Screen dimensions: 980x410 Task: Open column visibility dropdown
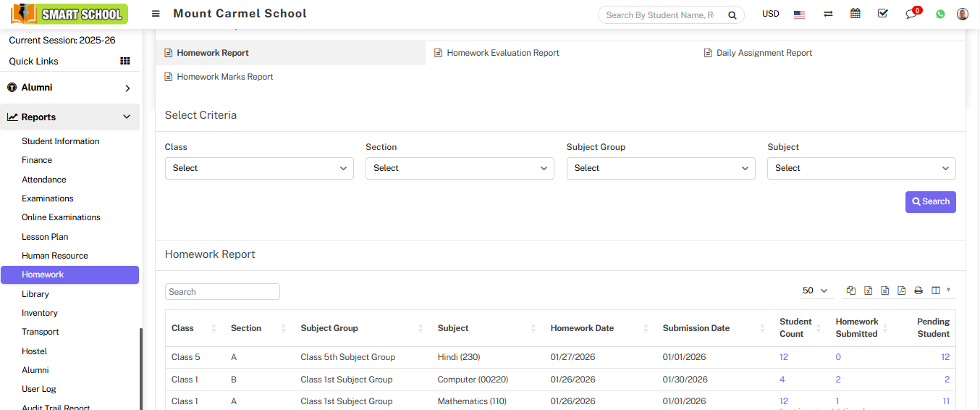pos(940,290)
